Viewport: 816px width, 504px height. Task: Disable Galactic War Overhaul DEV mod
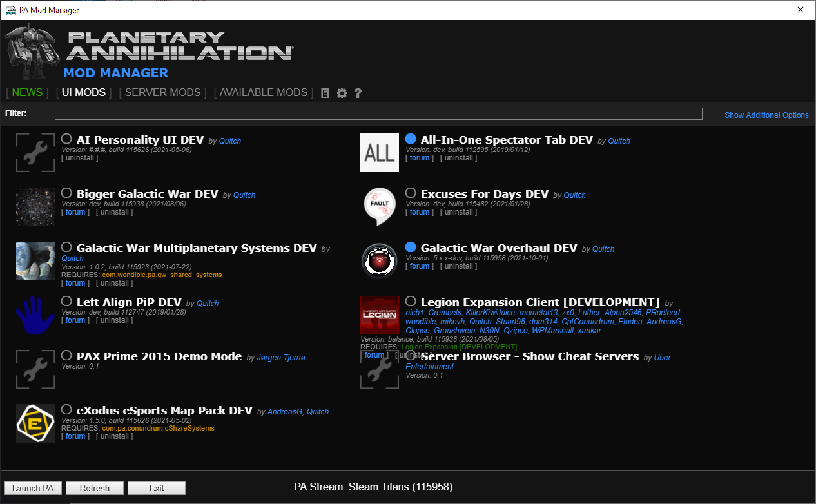click(x=411, y=247)
